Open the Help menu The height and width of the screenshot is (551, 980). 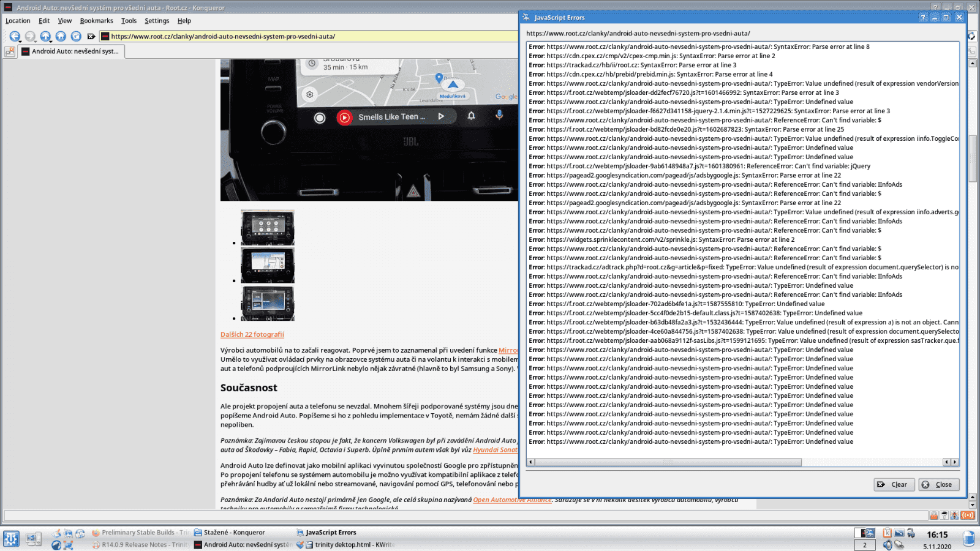tap(184, 21)
